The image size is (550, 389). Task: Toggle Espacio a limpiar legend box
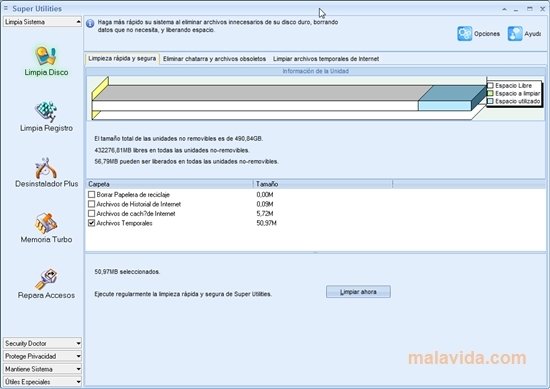[x=490, y=93]
